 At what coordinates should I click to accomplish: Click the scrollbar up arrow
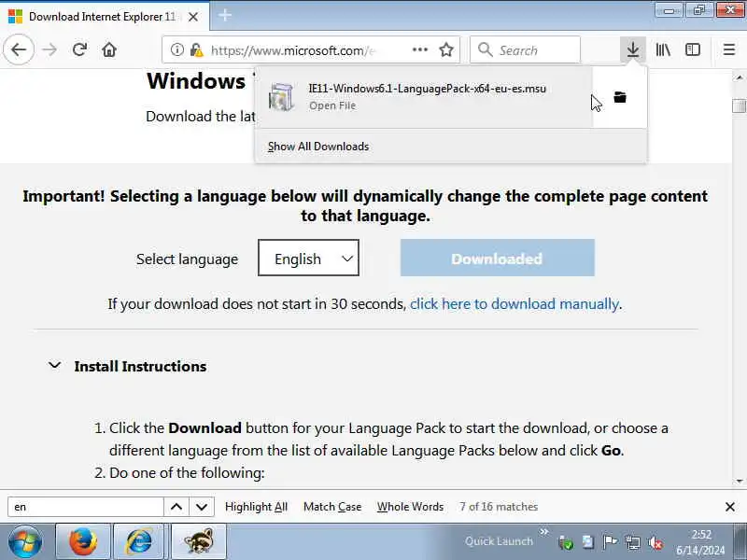coord(740,77)
